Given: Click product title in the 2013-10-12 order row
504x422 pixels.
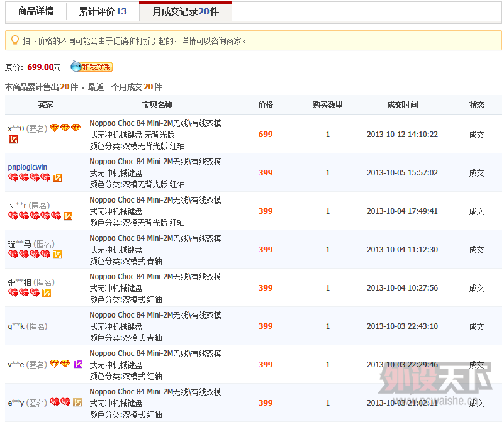Looking at the screenshot, I should 155,129.
